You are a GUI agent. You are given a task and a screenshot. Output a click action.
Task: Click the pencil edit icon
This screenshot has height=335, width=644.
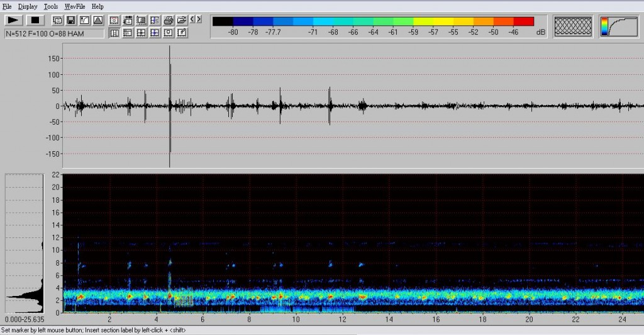click(x=182, y=33)
